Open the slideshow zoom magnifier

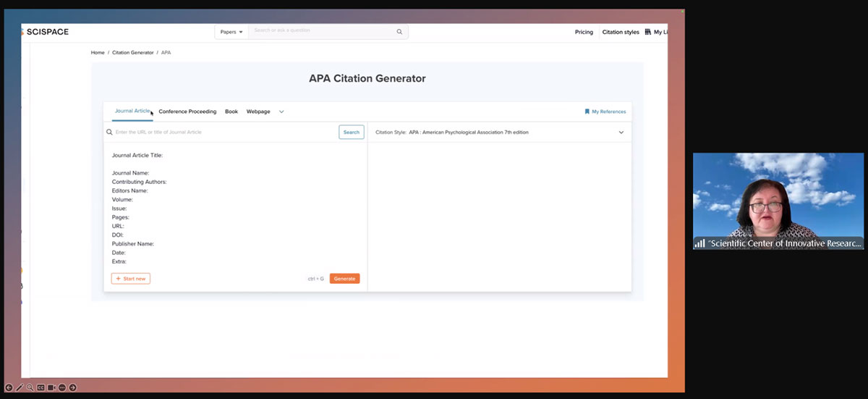coord(30,387)
